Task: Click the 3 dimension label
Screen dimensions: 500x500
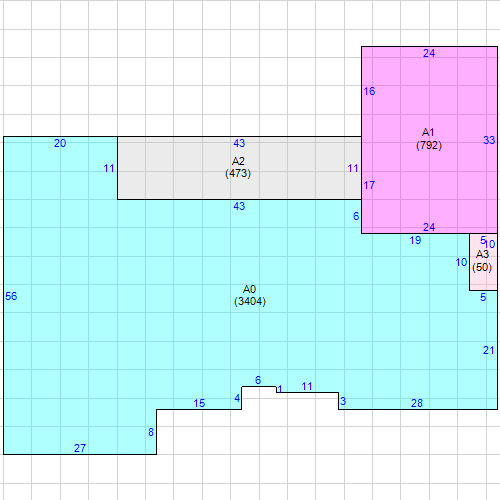Action: [x=343, y=401]
